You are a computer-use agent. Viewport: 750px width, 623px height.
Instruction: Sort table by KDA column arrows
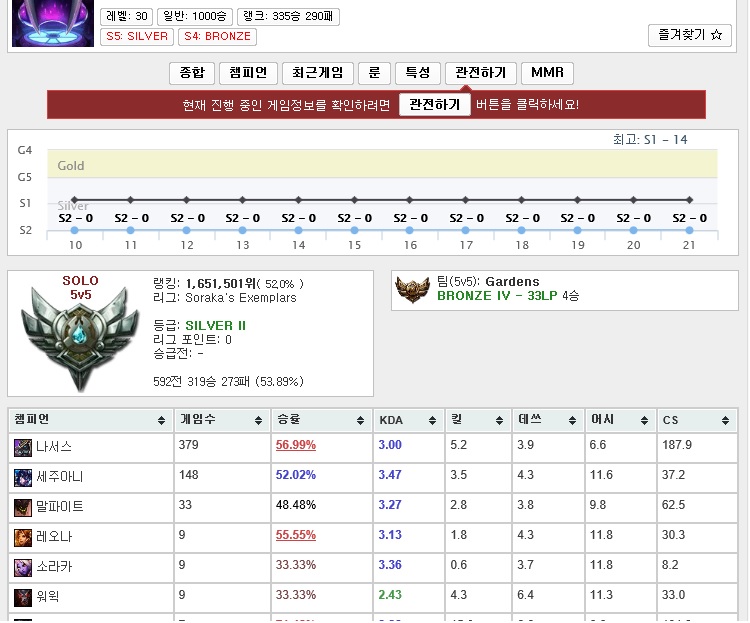432,421
